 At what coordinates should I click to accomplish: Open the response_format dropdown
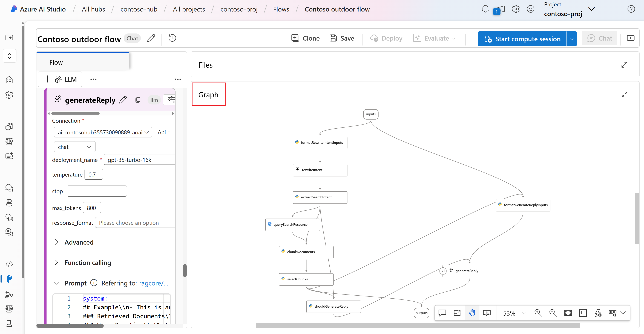(x=135, y=222)
